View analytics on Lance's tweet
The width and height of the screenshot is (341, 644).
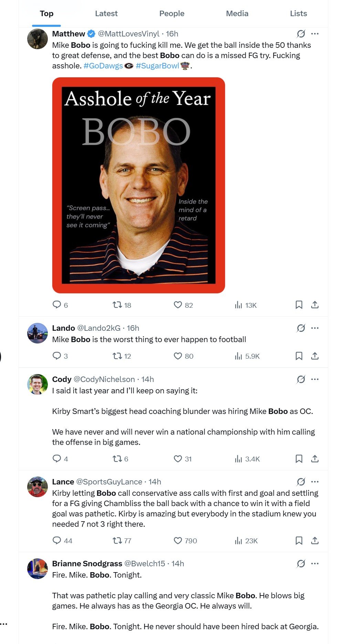coord(238,541)
